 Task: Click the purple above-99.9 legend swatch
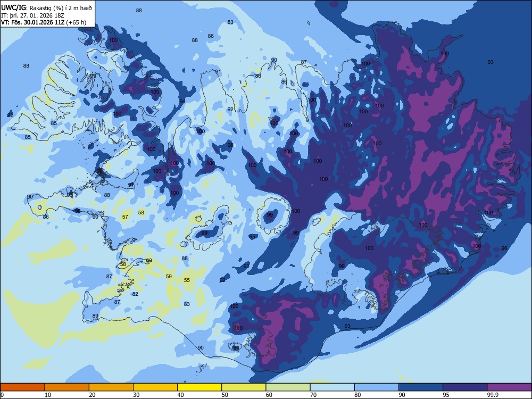pyautogui.click(x=509, y=387)
